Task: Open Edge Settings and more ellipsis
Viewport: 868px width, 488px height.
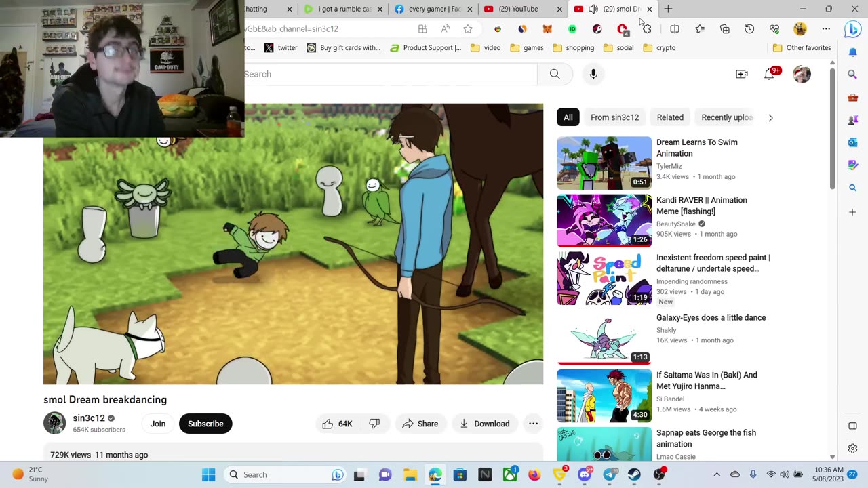Action: (x=826, y=28)
